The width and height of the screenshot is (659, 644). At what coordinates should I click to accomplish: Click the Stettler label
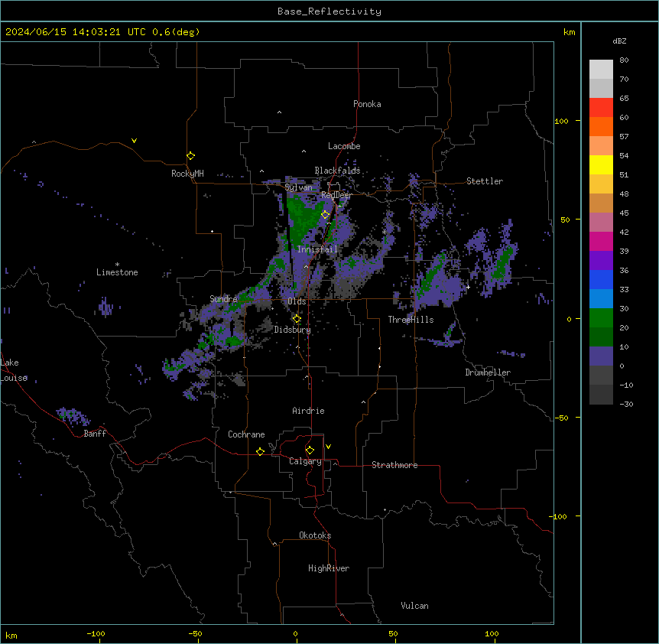[485, 181]
